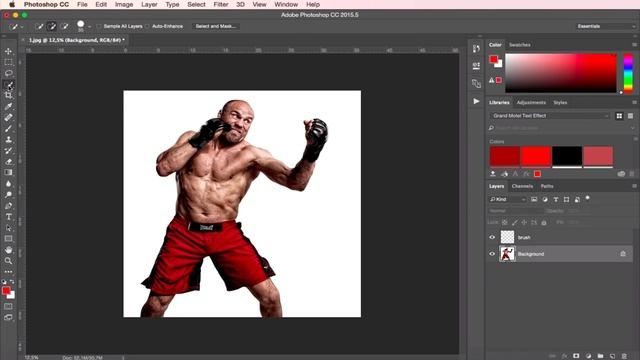Select the Lasso tool
Viewport: 640px width, 360px height.
(8, 73)
